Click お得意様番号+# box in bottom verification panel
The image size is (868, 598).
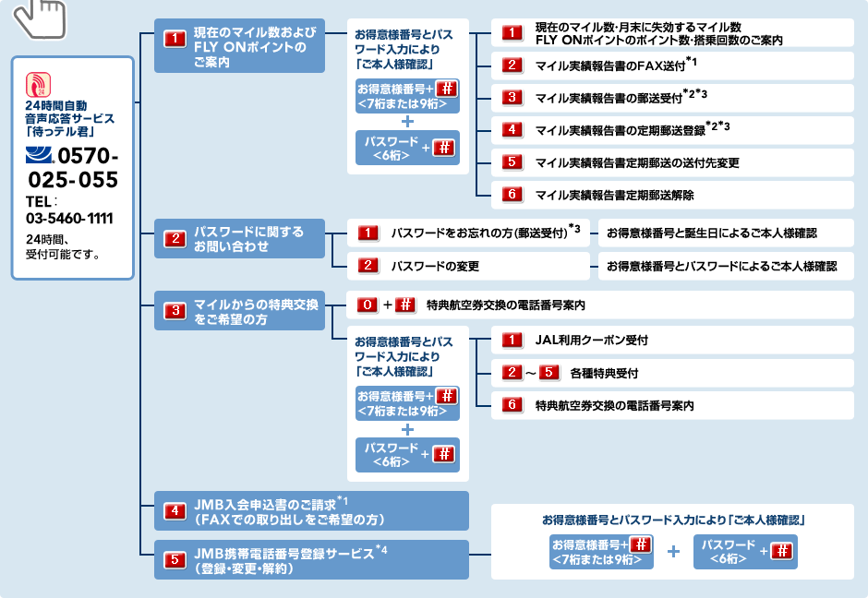(x=602, y=552)
